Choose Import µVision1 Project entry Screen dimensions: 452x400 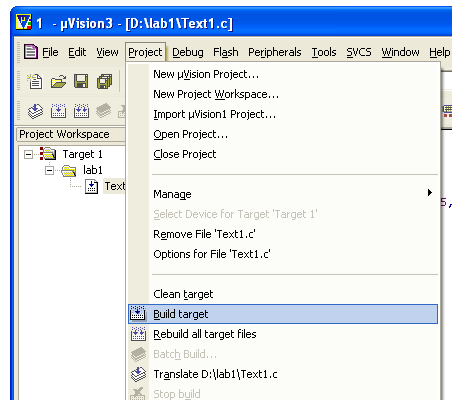283,114
